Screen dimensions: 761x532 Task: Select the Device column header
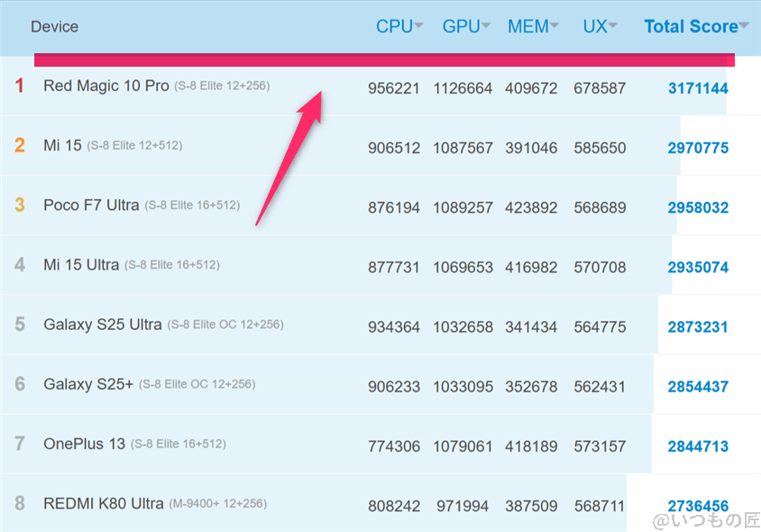click(54, 26)
